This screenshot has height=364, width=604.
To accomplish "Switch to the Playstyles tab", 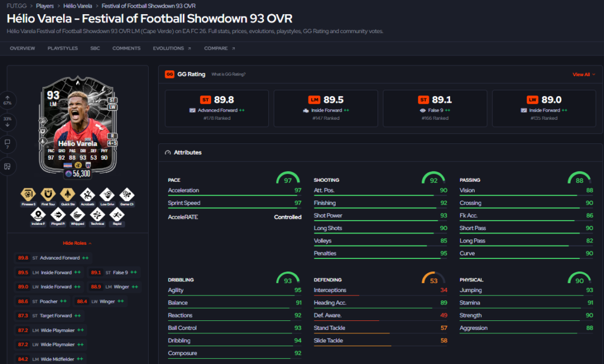I will (x=63, y=48).
